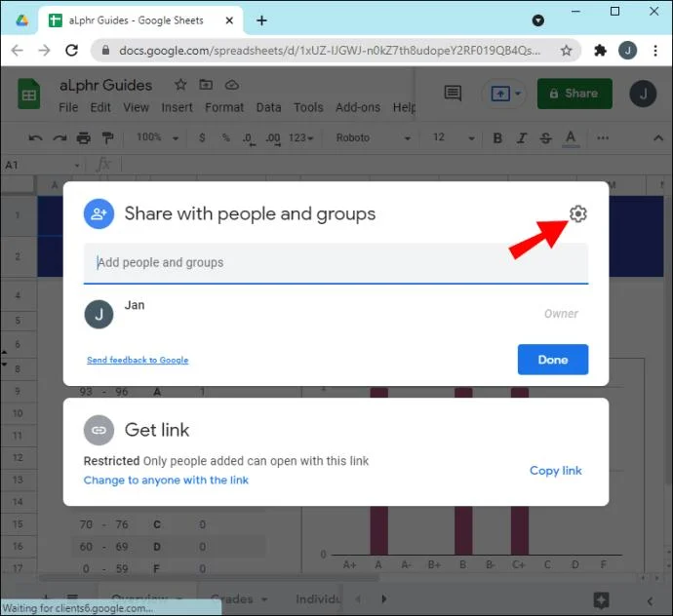Click the Explore icon at bottom right

pyautogui.click(x=602, y=600)
